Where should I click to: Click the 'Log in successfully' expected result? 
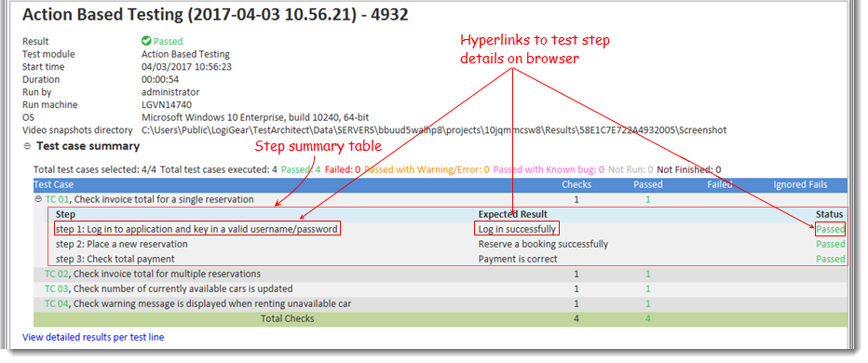(x=517, y=229)
